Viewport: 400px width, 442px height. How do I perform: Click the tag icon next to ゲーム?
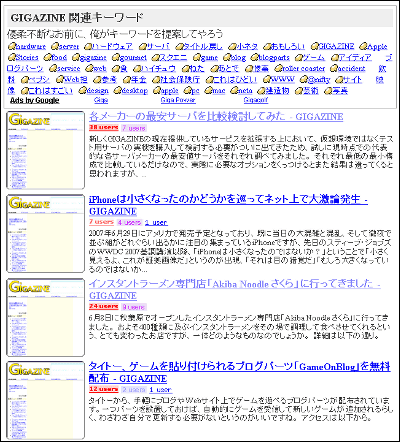(299, 57)
